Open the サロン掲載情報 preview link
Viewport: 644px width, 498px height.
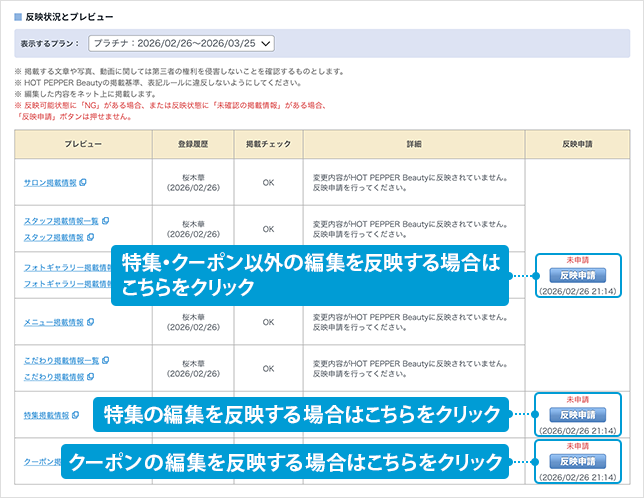pyautogui.click(x=50, y=182)
